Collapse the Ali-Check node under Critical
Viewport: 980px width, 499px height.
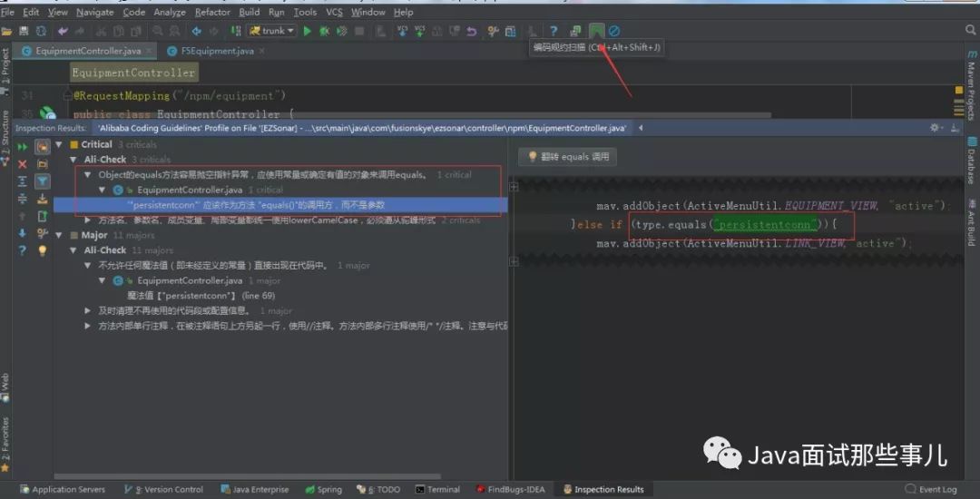[x=73, y=160]
